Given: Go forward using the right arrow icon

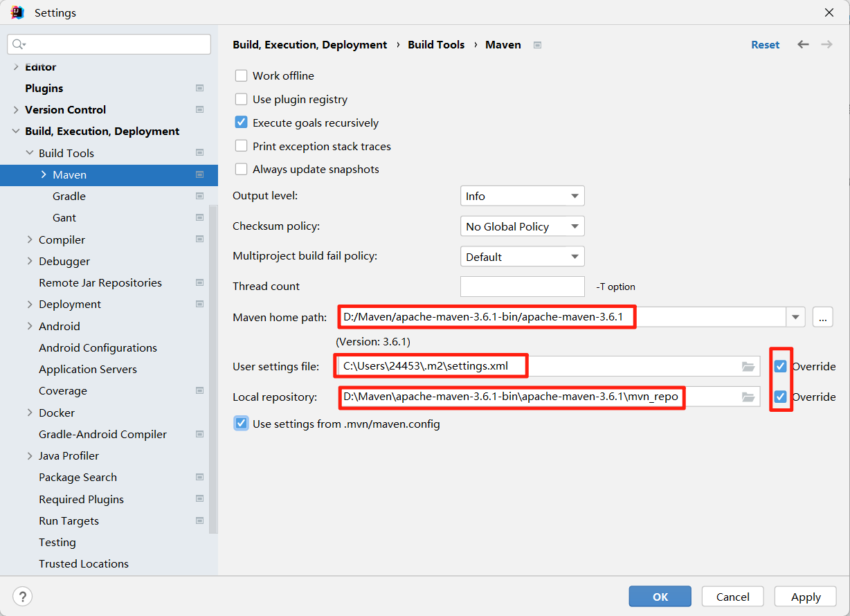Looking at the screenshot, I should click(826, 44).
